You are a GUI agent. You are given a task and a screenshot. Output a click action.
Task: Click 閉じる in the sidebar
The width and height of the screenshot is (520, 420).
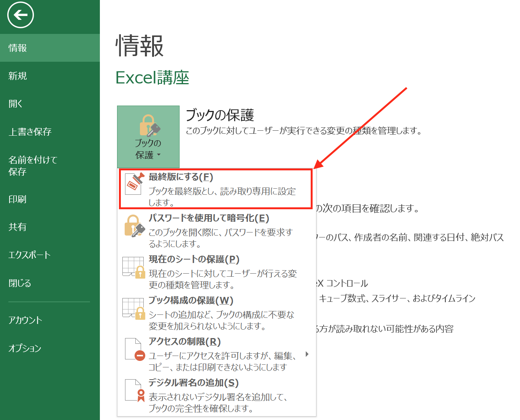50,283
